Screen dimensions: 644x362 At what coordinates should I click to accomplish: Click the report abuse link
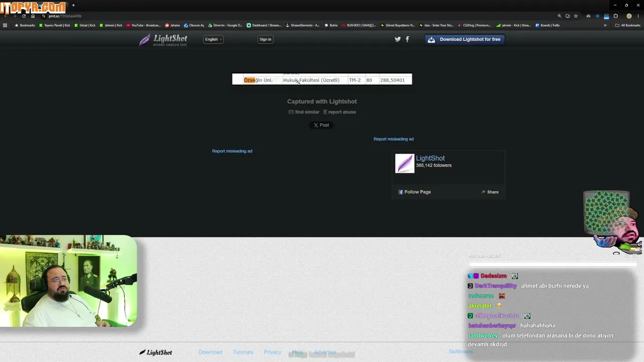click(339, 112)
